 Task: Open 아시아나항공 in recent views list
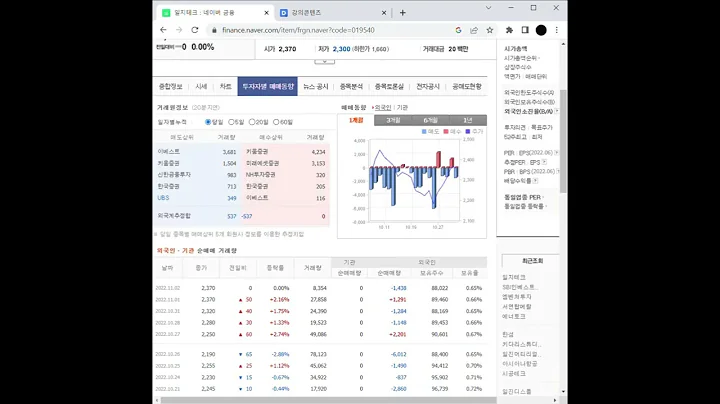pyautogui.click(x=519, y=364)
